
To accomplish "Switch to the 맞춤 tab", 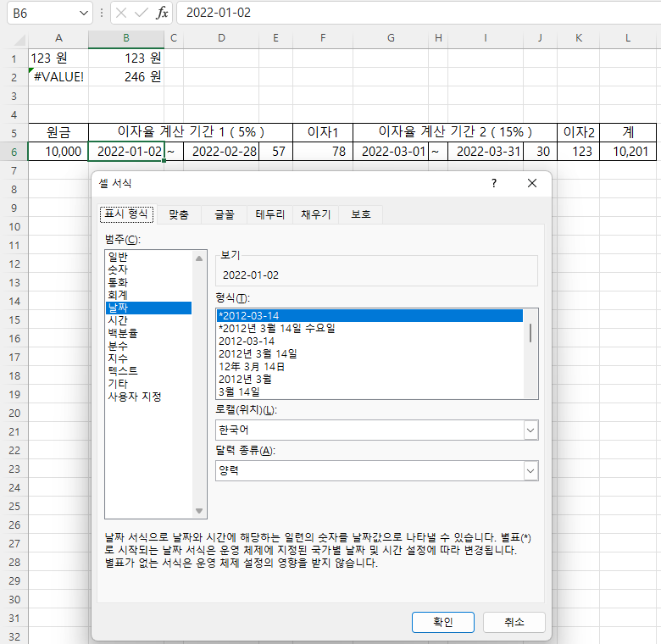I will click(179, 214).
